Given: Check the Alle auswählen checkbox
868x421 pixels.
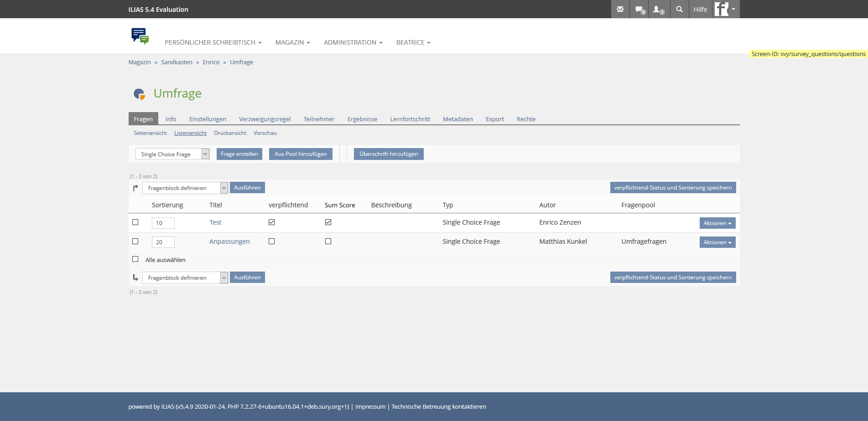Looking at the screenshot, I should pyautogui.click(x=135, y=259).
